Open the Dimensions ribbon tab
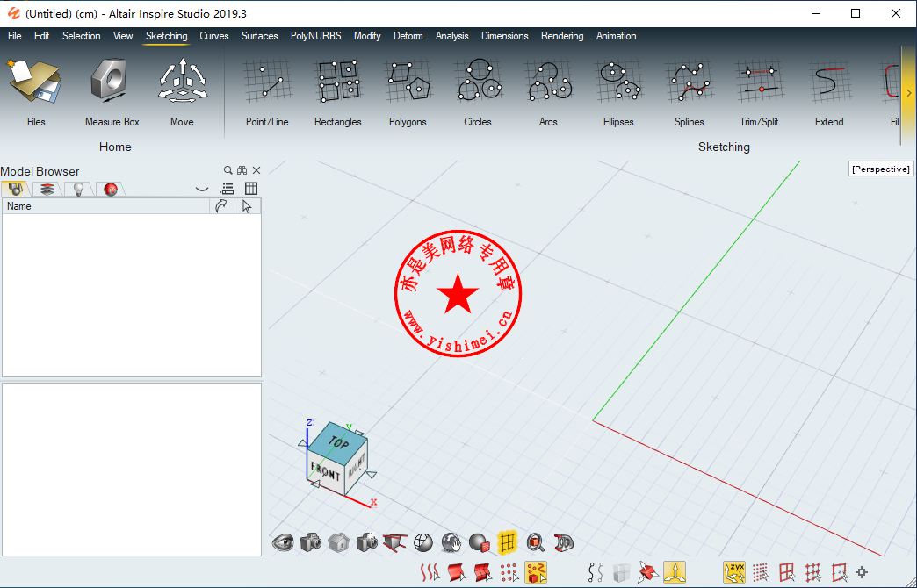 (505, 36)
